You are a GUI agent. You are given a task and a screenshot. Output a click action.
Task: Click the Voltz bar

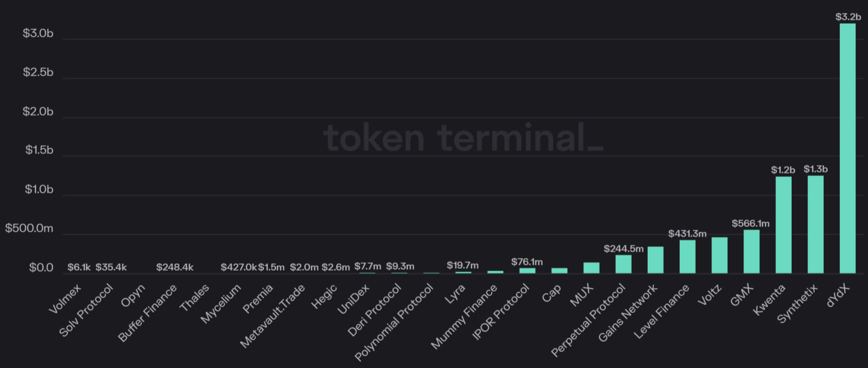pos(719,255)
